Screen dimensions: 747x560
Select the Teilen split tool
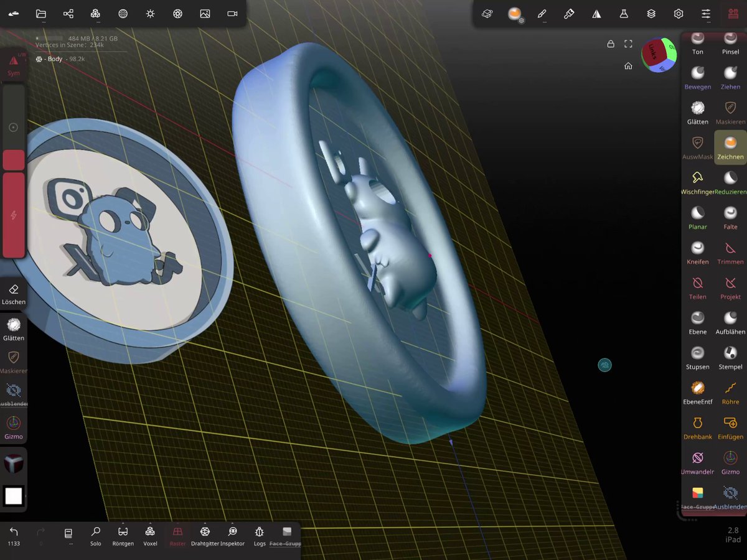pyautogui.click(x=698, y=287)
